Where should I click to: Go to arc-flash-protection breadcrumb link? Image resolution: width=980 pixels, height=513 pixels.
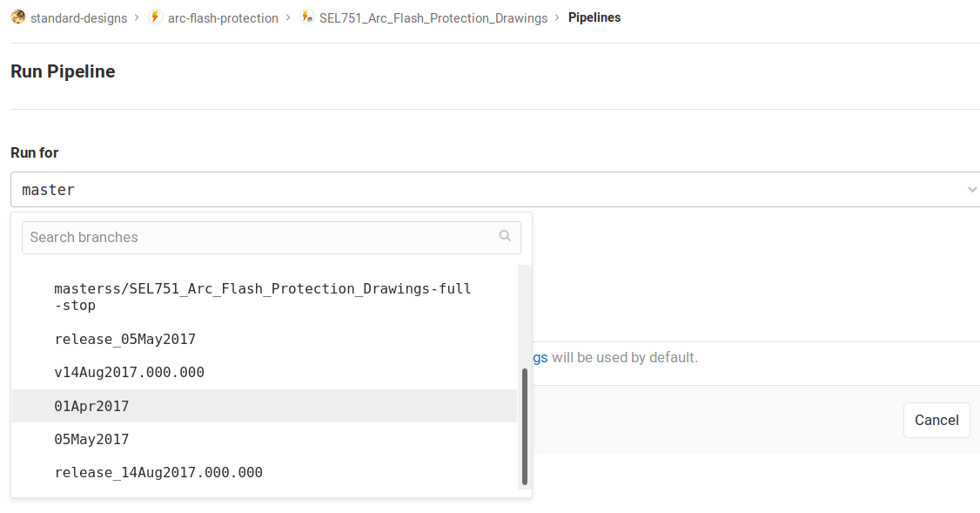223,17
